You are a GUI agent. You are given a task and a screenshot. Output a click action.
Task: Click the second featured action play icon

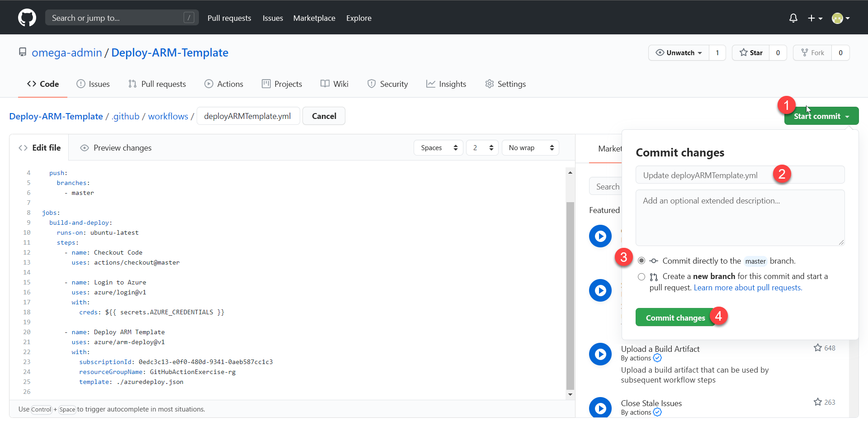click(600, 290)
